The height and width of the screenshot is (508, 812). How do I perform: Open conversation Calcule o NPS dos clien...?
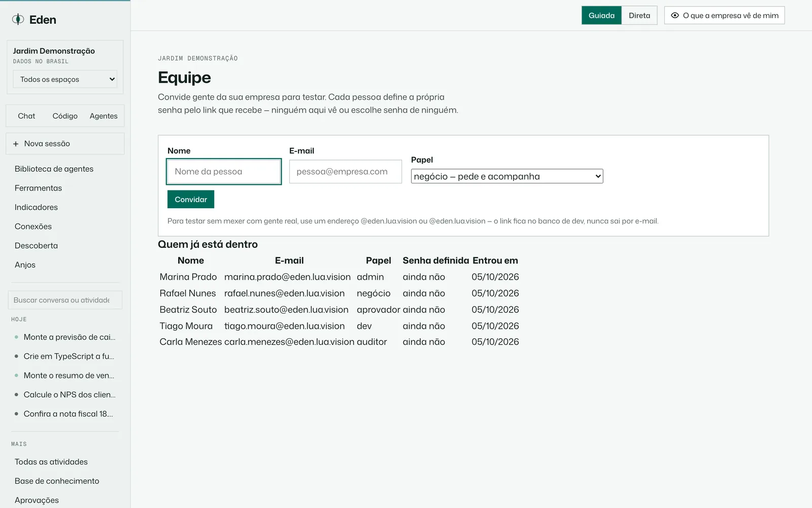pos(65,395)
